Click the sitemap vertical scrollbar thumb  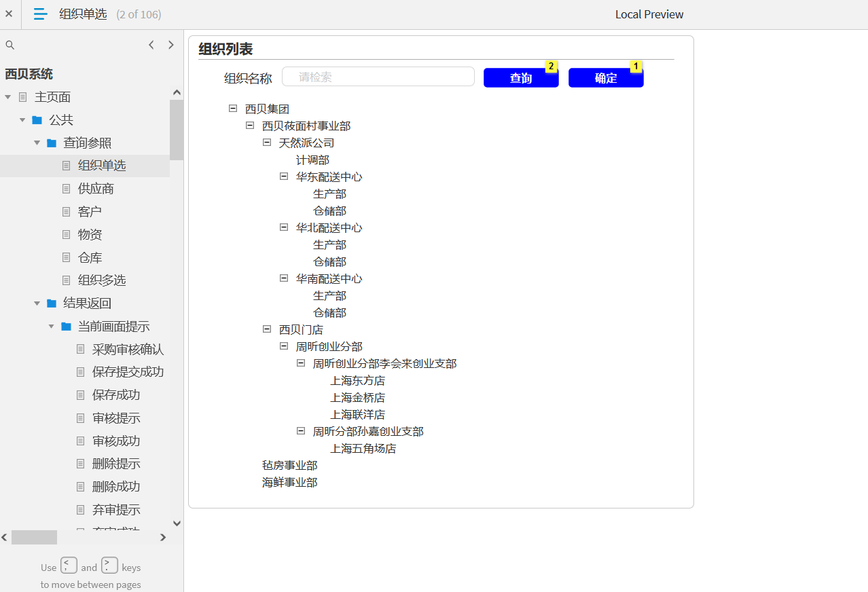177,130
